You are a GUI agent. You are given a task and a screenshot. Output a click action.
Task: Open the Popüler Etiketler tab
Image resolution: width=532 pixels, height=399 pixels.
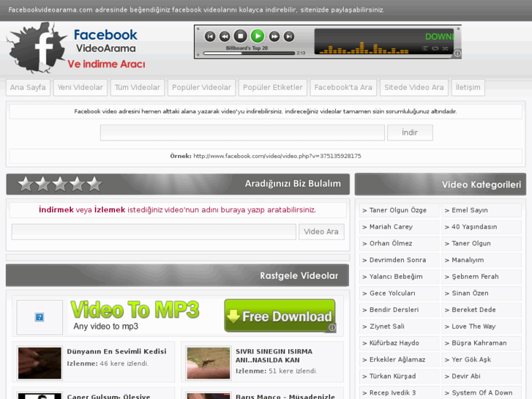click(273, 88)
